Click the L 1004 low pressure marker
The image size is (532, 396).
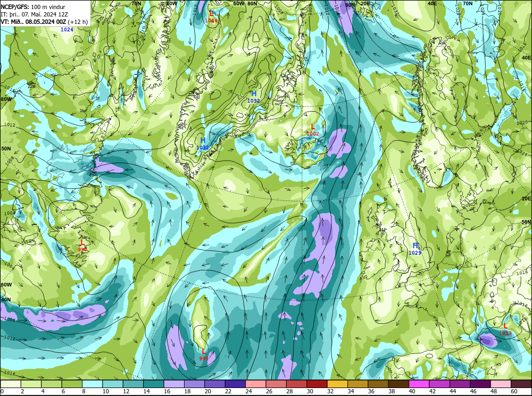[x=211, y=16]
